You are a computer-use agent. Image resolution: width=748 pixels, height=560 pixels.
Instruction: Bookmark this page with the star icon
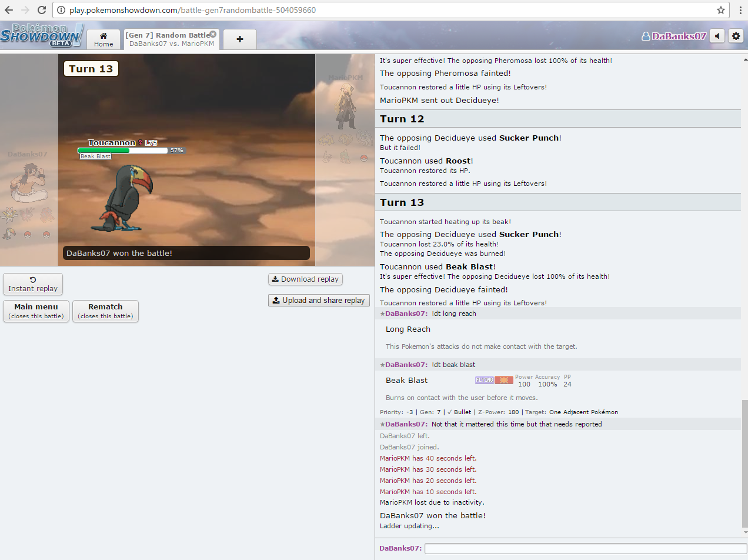coord(721,10)
